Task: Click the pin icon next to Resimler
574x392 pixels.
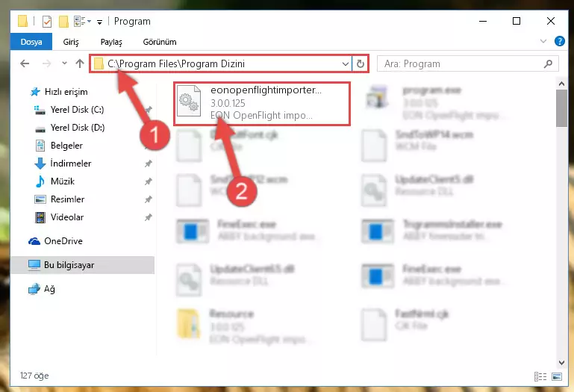Action: pyautogui.click(x=148, y=199)
